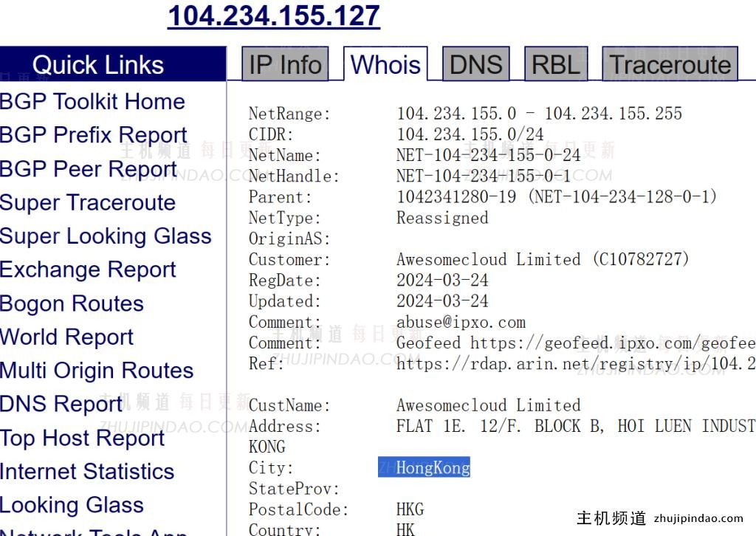Open the BGP Peer Report
Screen dimensions: 756x536
[x=88, y=169]
